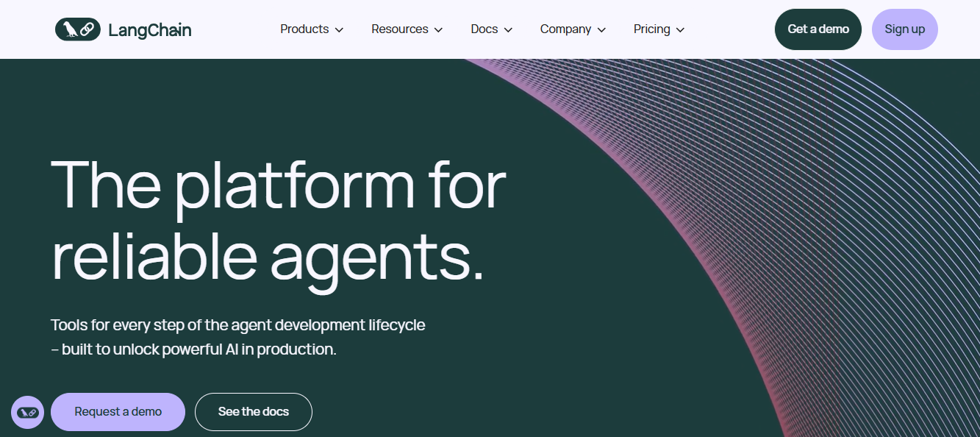Open the Company menu
The image size is (980, 437).
[x=573, y=29]
